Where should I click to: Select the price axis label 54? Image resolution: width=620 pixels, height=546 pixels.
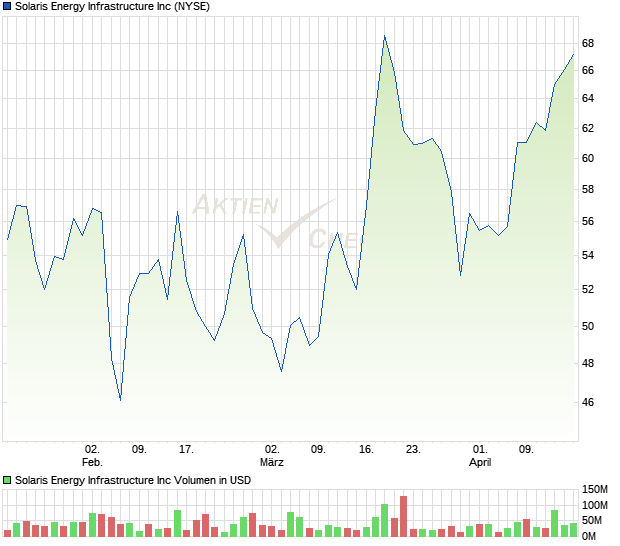coord(588,255)
